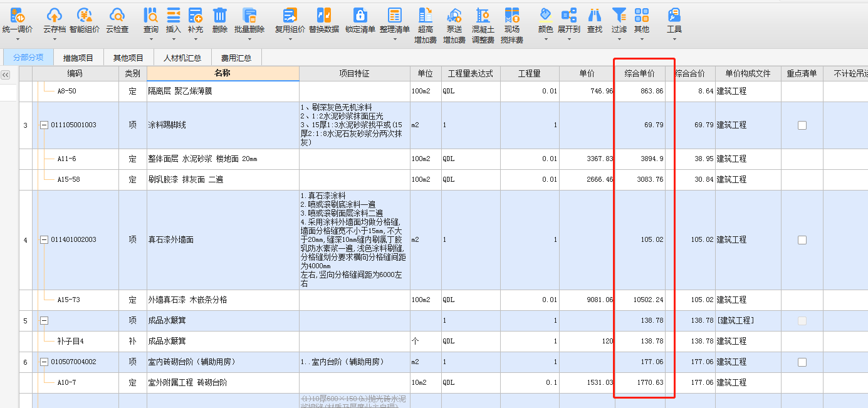Open dropdown arrow under 展开到
Image resolution: width=868 pixels, height=408 pixels.
click(x=569, y=39)
